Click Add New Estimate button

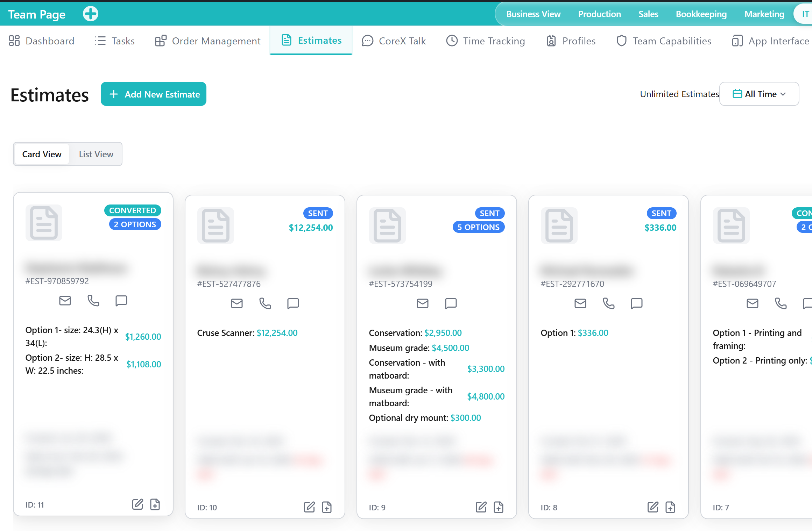click(154, 94)
